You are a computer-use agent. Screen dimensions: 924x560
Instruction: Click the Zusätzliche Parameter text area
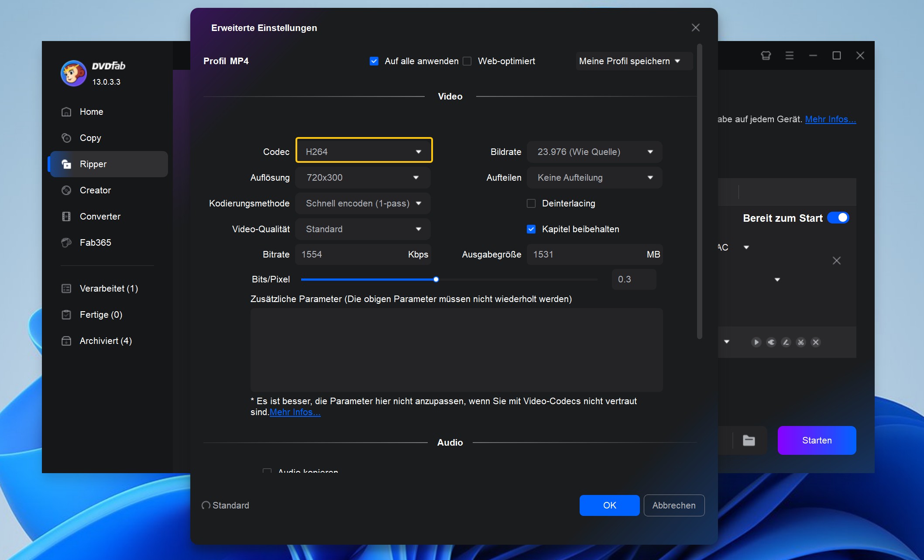tap(457, 350)
